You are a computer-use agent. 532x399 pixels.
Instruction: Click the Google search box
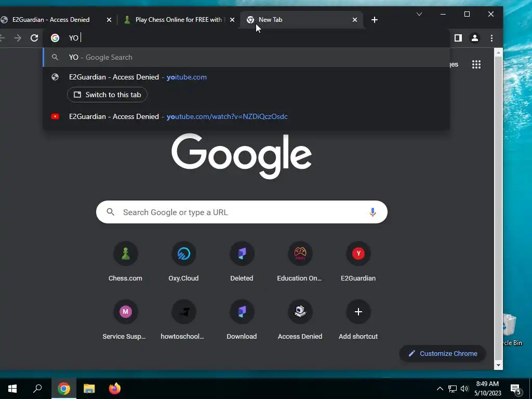(x=242, y=212)
